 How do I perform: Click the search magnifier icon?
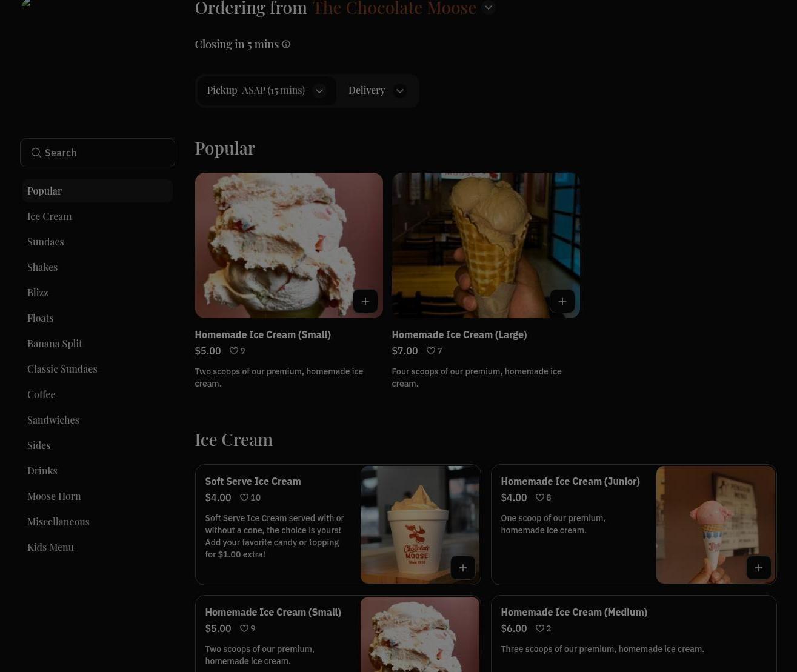tap(36, 153)
